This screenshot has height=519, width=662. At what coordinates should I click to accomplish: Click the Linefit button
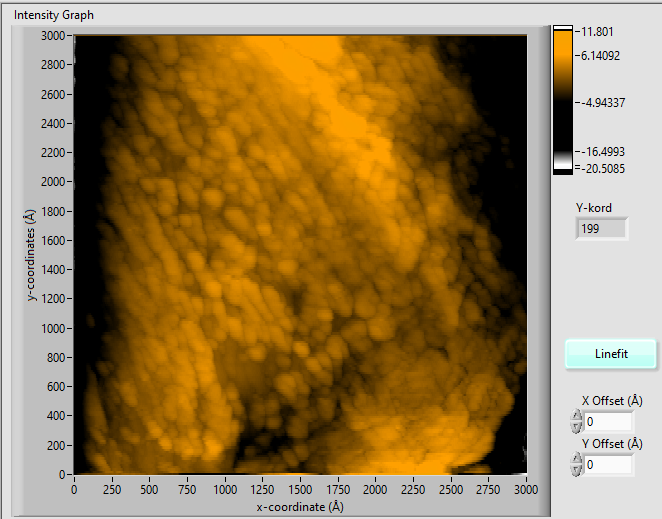611,354
